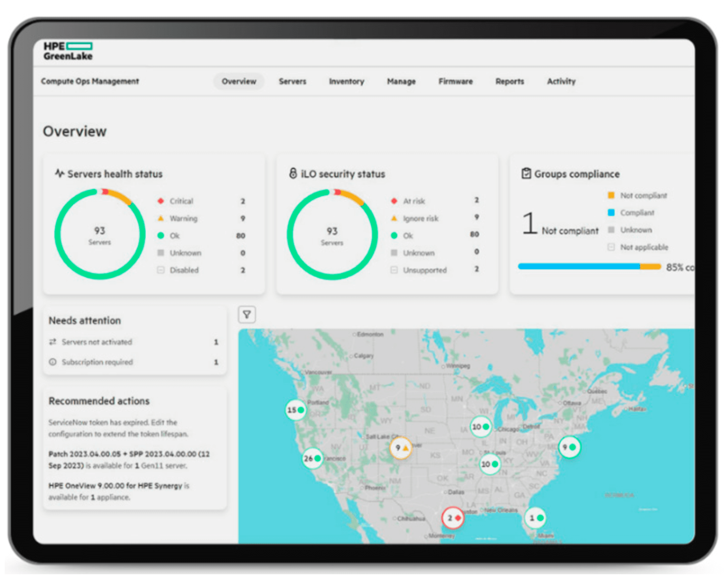Switch to the Reports tab

(x=510, y=81)
